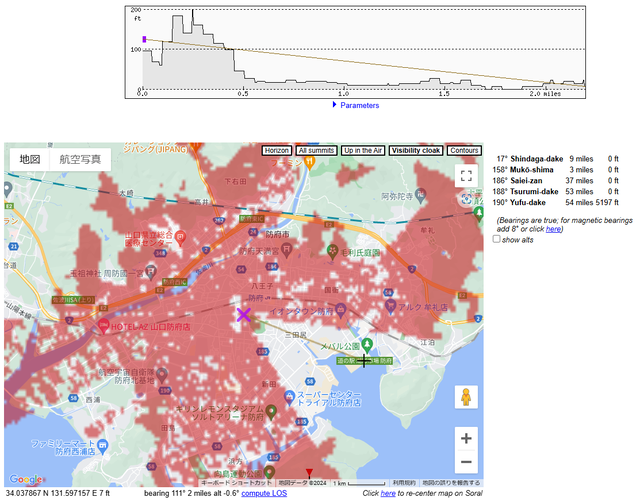Click the キリンレモンスタジアム stadium pin
The height and width of the screenshot is (501, 640).
pyautogui.click(x=271, y=412)
